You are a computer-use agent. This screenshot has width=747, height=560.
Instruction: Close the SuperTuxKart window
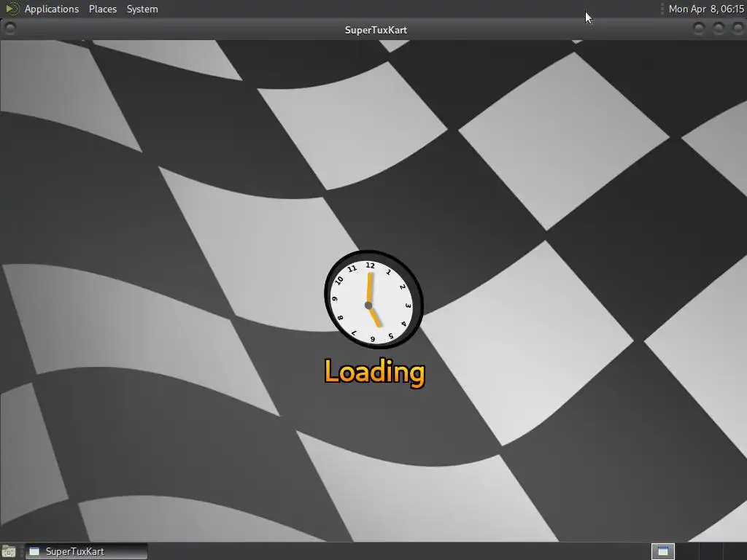point(738,28)
